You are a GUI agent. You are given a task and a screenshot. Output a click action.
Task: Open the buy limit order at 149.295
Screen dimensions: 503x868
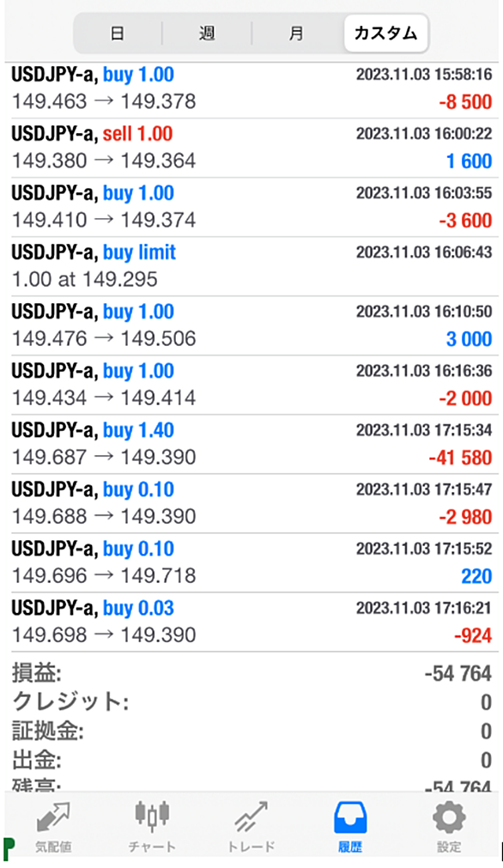pos(251,266)
